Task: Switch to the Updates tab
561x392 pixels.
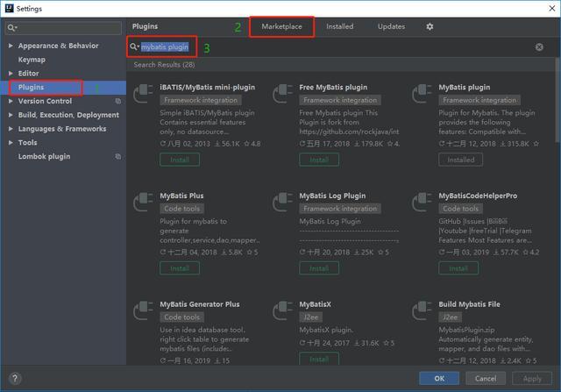Action: tap(391, 26)
